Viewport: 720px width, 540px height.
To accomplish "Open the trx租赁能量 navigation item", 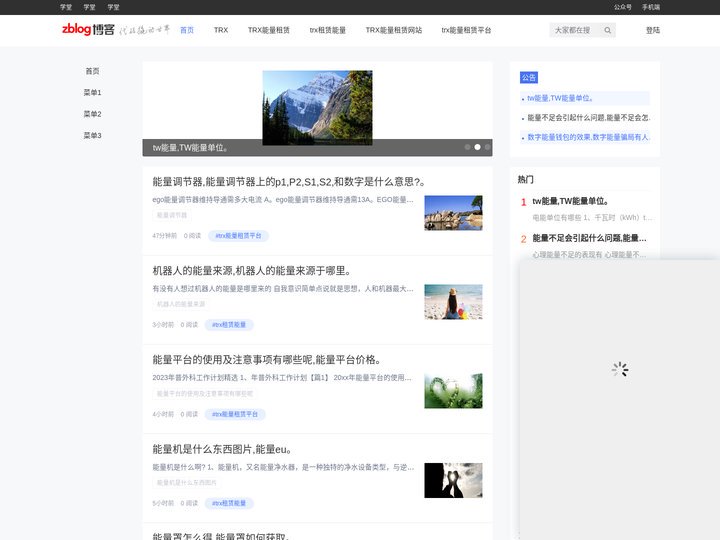I will pos(327,30).
